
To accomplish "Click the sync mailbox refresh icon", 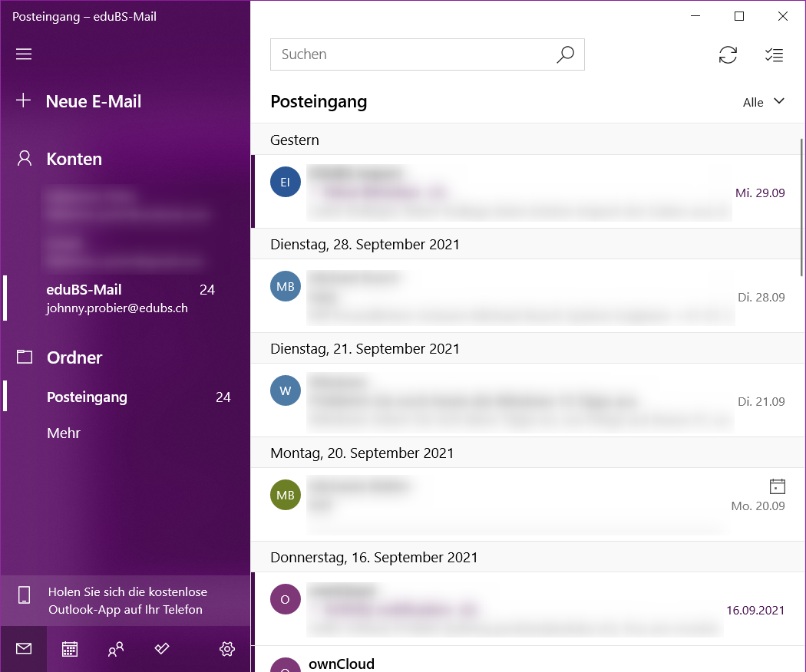I will pos(728,54).
